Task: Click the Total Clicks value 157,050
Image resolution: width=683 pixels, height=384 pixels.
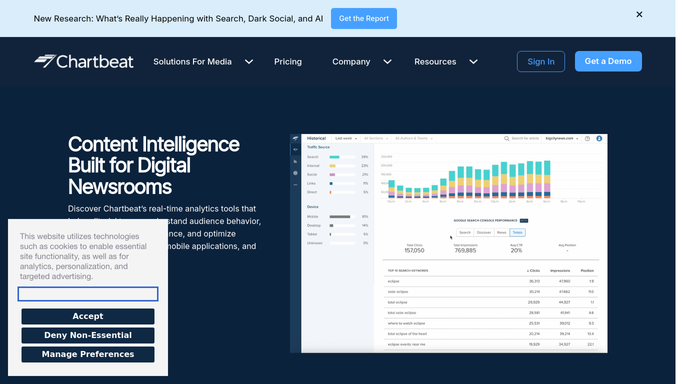Action: (x=414, y=251)
